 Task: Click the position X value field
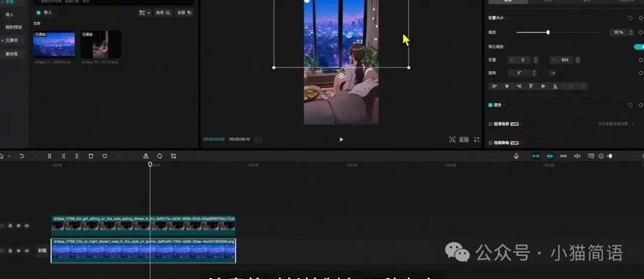coord(519,60)
